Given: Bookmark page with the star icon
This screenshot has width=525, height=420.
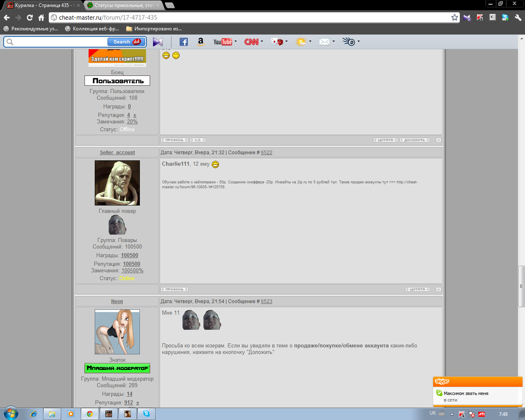Looking at the screenshot, I should [454, 17].
